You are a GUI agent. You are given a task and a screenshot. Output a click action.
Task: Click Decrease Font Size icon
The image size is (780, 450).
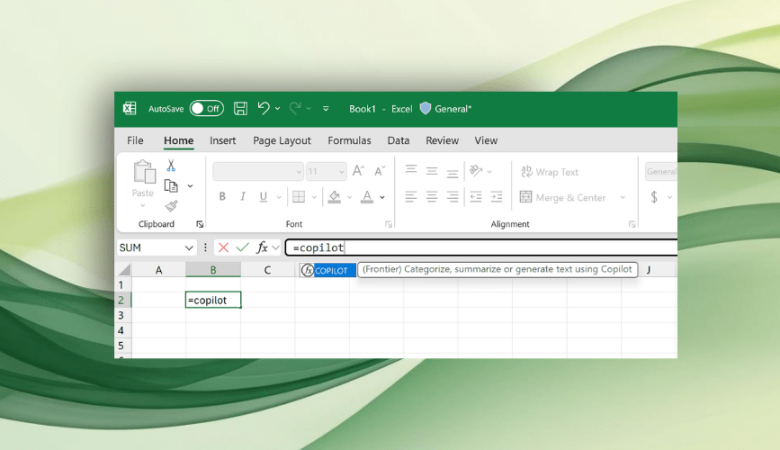[x=380, y=171]
